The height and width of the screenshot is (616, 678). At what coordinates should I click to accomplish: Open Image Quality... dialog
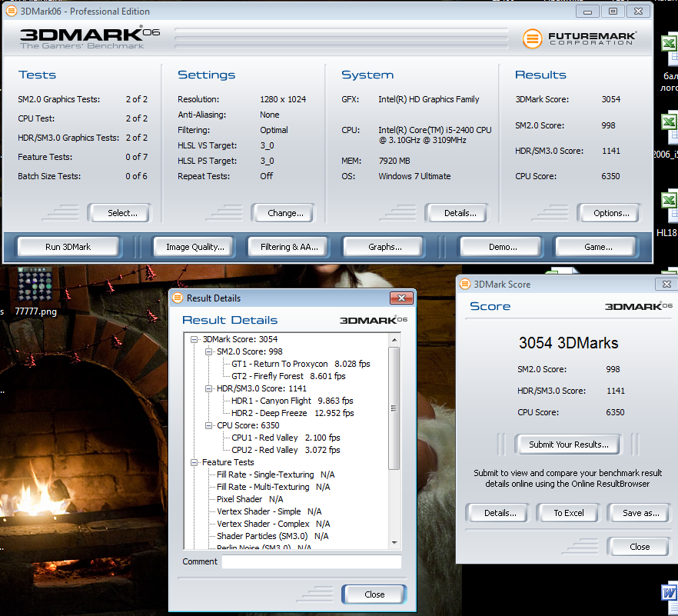194,247
